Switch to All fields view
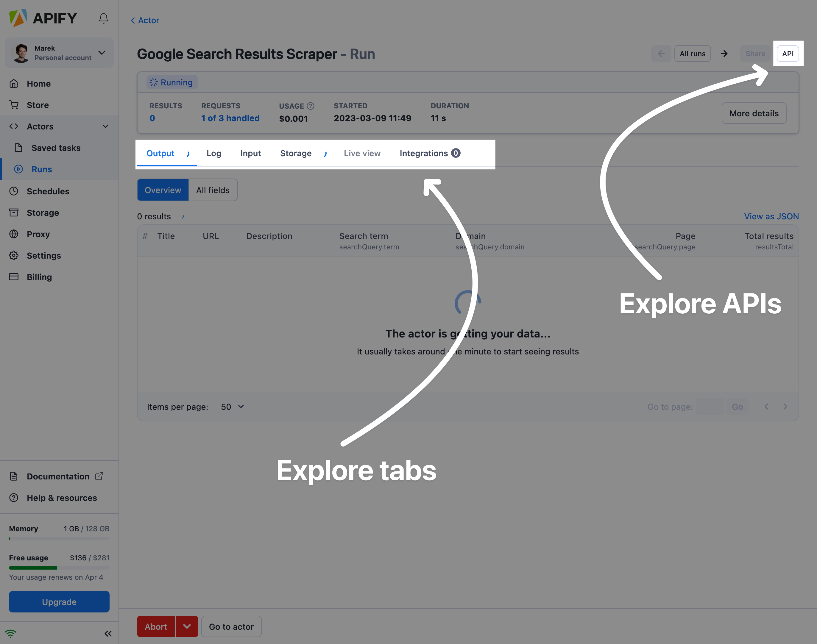Image resolution: width=817 pixels, height=644 pixels. pos(213,190)
